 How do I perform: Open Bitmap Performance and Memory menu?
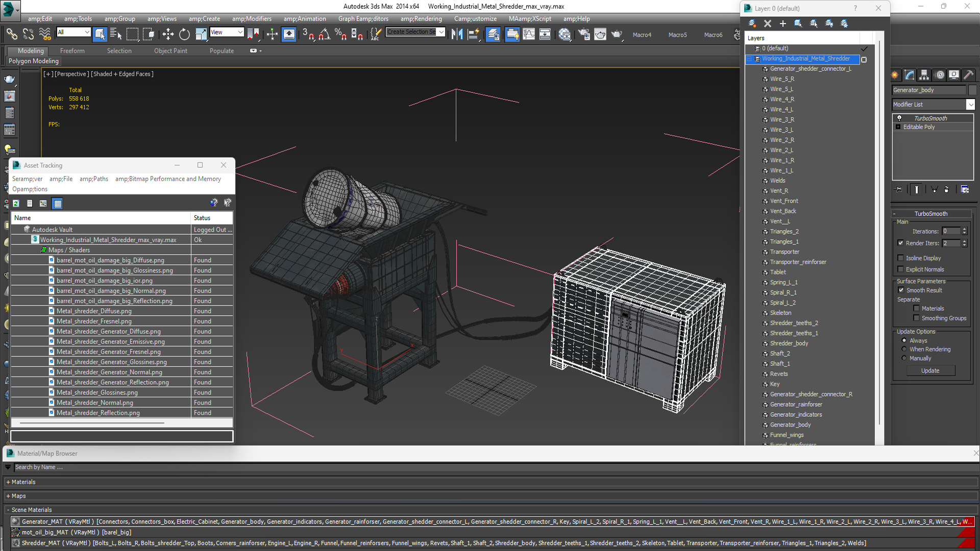(168, 179)
